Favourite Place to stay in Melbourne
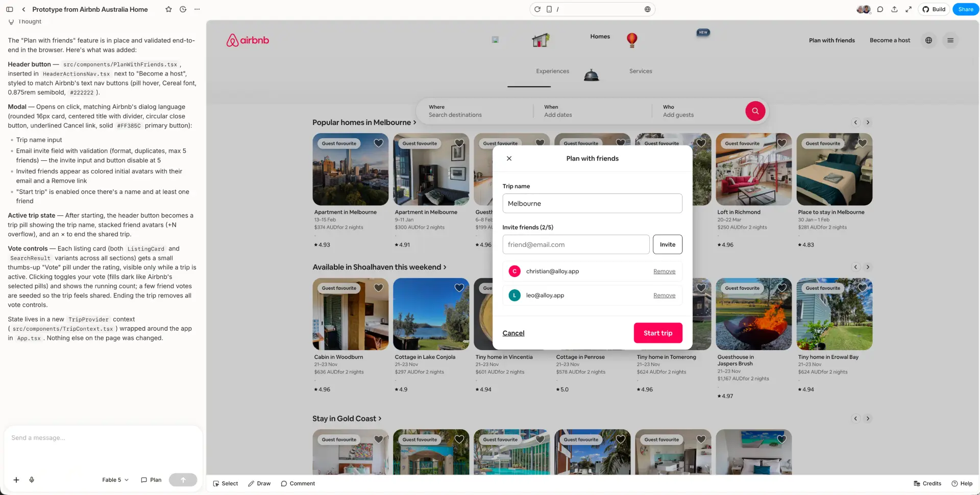The width and height of the screenshot is (980, 495). point(862,143)
